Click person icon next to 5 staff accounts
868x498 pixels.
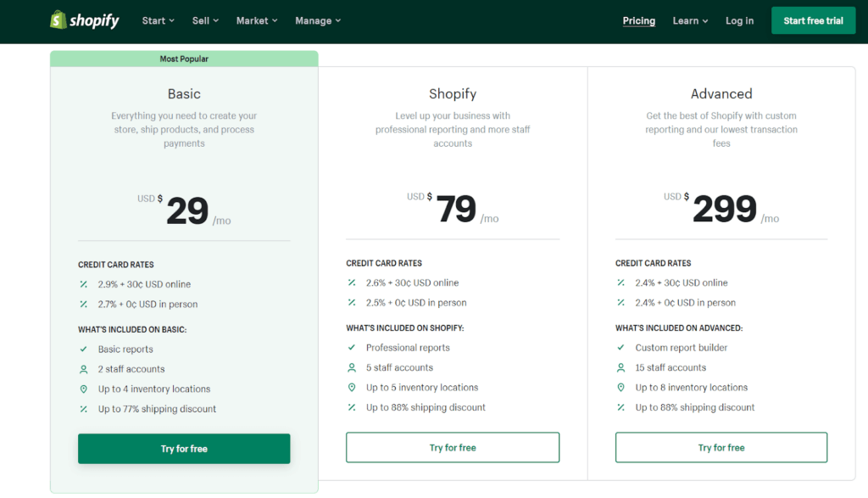click(x=352, y=367)
